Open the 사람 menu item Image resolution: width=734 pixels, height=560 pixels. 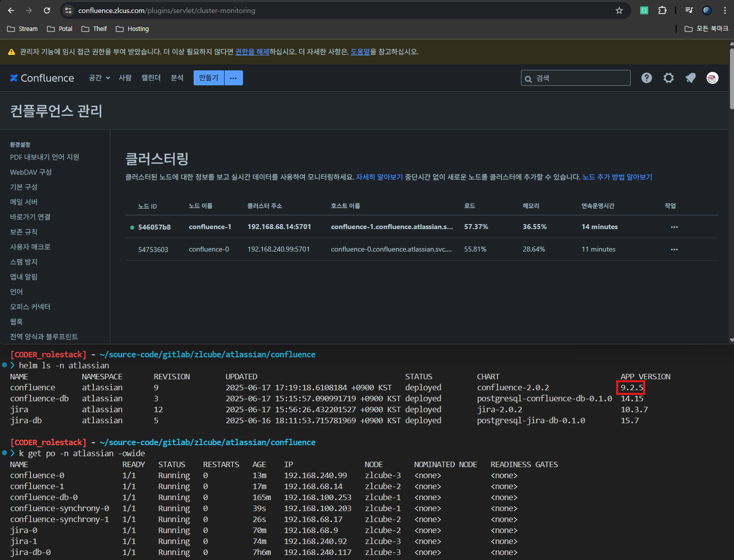(x=125, y=78)
